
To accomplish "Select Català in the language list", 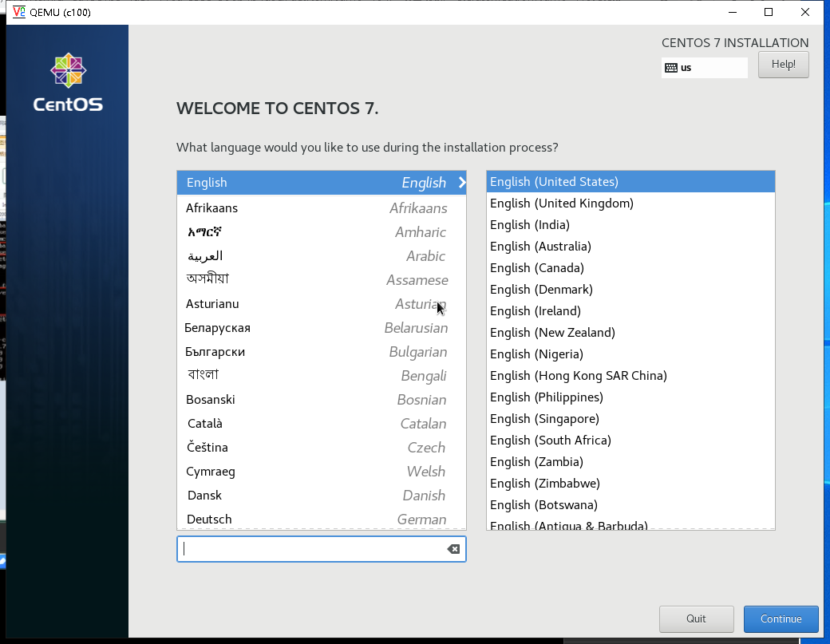I will [322, 423].
